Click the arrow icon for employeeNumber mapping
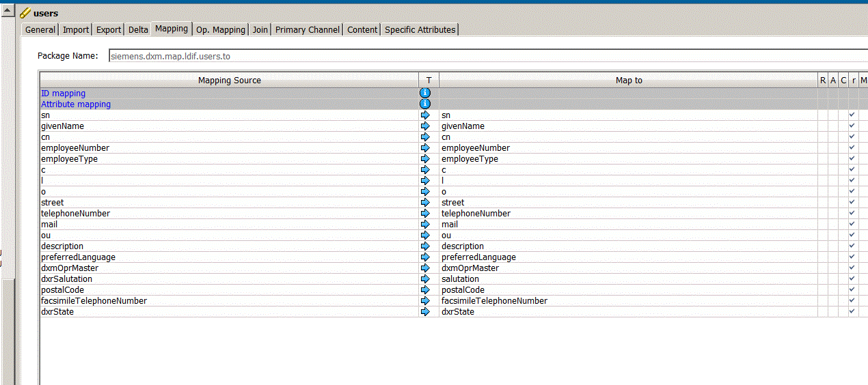This screenshot has height=385, width=868. 425,148
